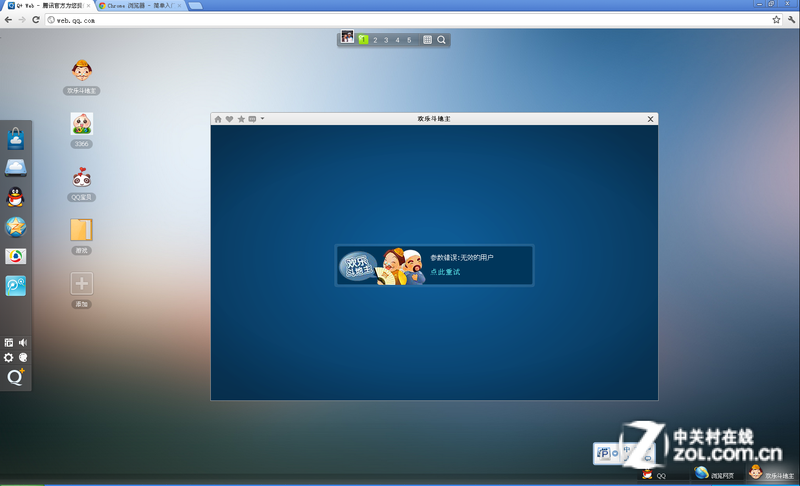Click the 点此重试 retry link
Screen dimensions: 800x486
[445, 272]
